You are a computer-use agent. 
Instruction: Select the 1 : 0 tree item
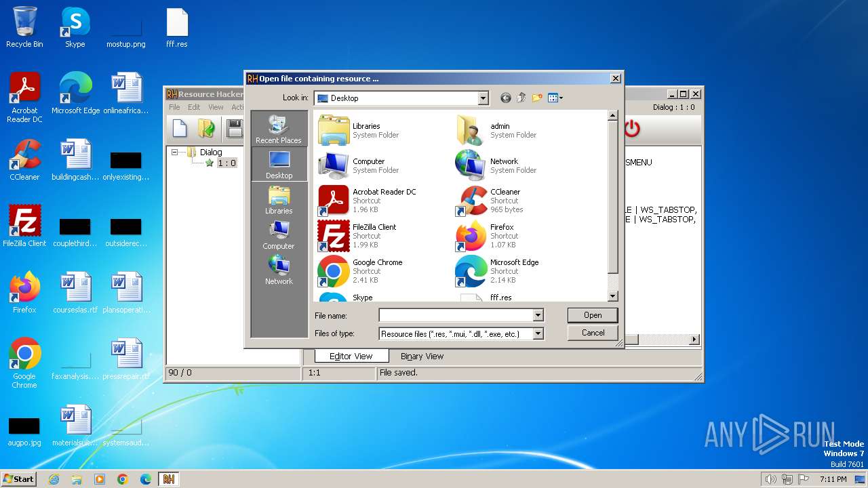pyautogui.click(x=226, y=163)
